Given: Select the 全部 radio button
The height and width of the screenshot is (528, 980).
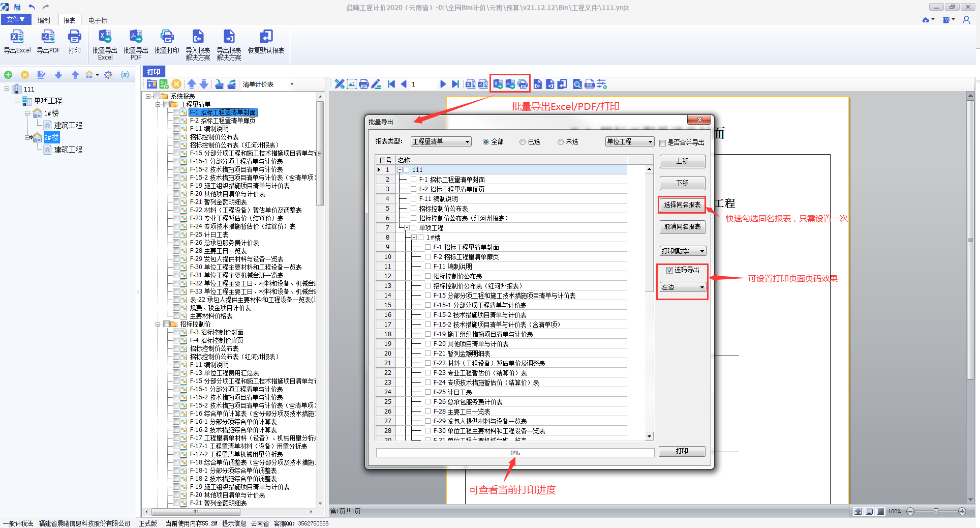Looking at the screenshot, I should coord(486,142).
